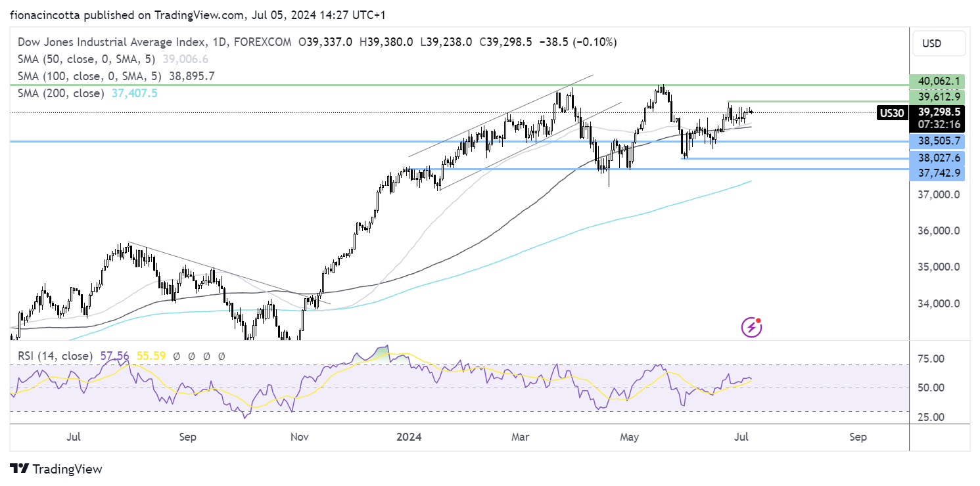Click the green 40,062.1 price label

coord(937,81)
